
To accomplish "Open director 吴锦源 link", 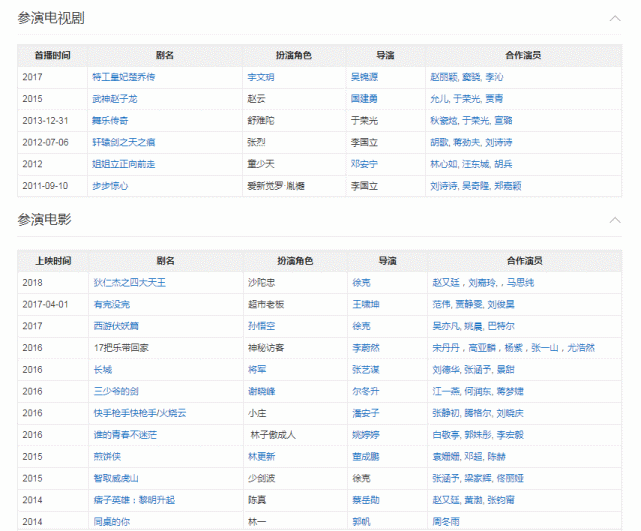I will click(x=364, y=77).
